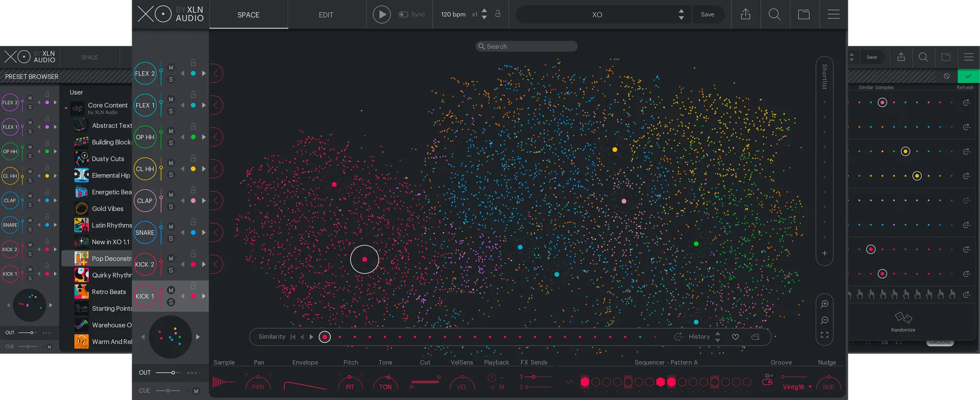
Task: Click the History stepper arrows
Action: pos(718,337)
